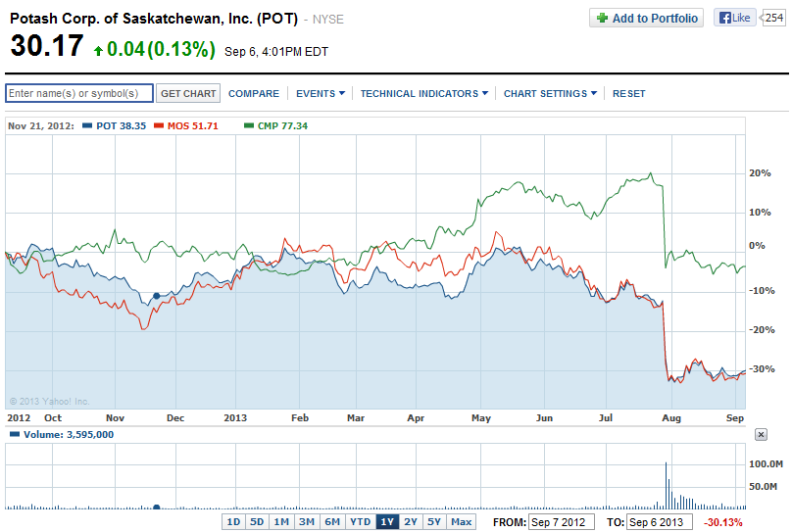The height and width of the screenshot is (532, 792).
Task: Click the Potash Corp. of Saskatchewan title
Action: (154, 19)
